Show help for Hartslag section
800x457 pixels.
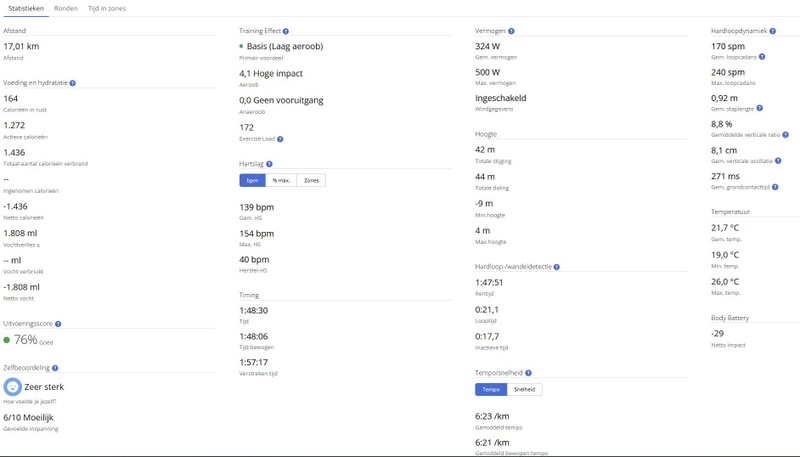(269, 162)
